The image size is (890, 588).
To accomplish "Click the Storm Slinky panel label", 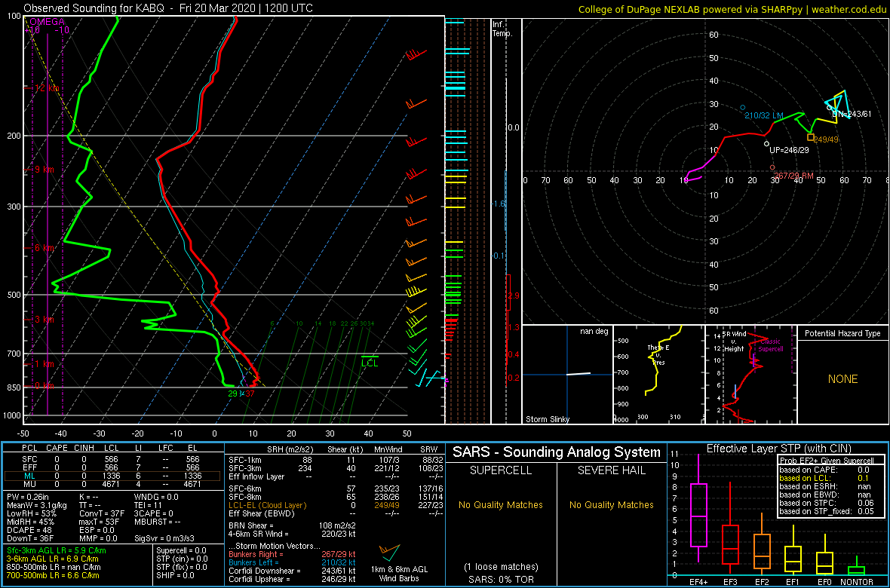I will (547, 419).
